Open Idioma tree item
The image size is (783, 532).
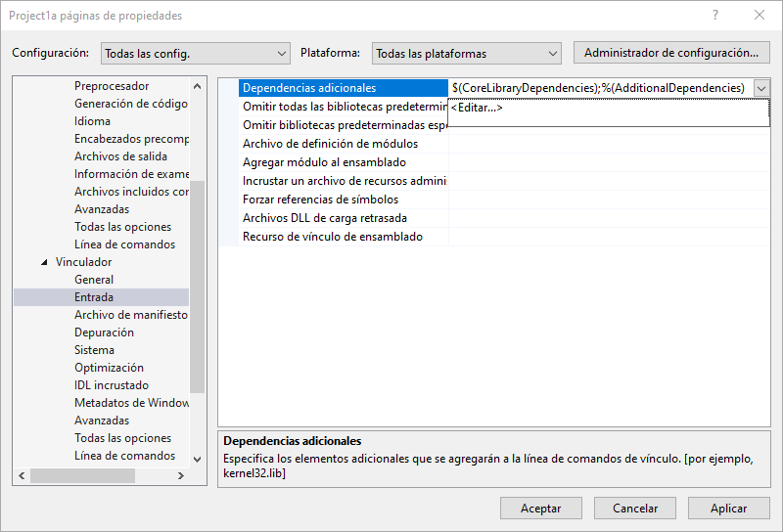(x=92, y=121)
